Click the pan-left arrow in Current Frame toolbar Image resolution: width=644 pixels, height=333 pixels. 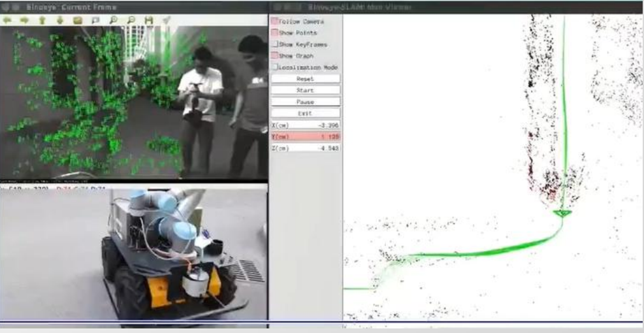pos(7,20)
